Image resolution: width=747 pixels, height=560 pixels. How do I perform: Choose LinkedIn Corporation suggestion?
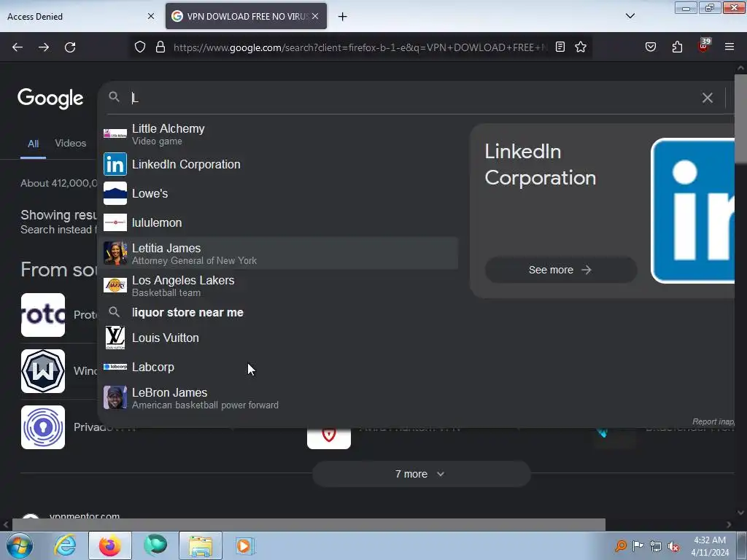279,164
